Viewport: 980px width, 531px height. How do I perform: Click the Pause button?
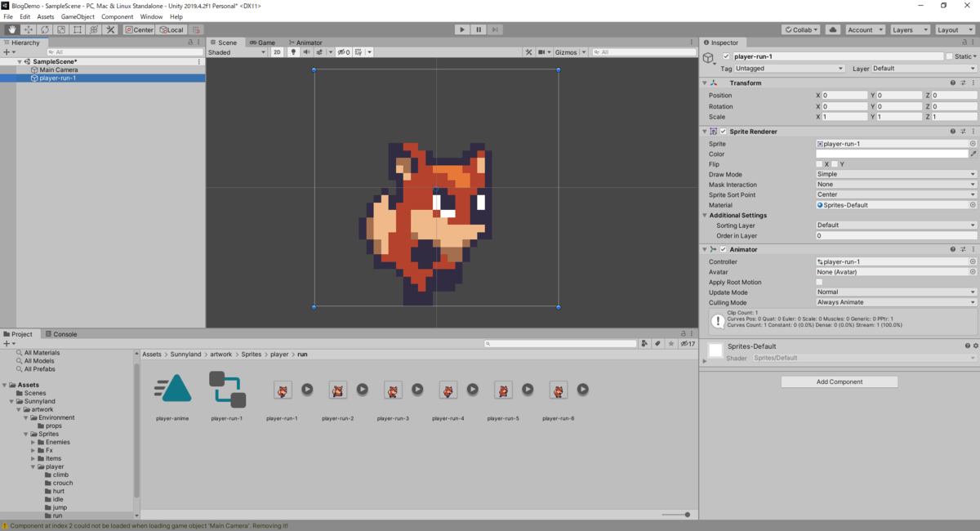pyautogui.click(x=479, y=29)
